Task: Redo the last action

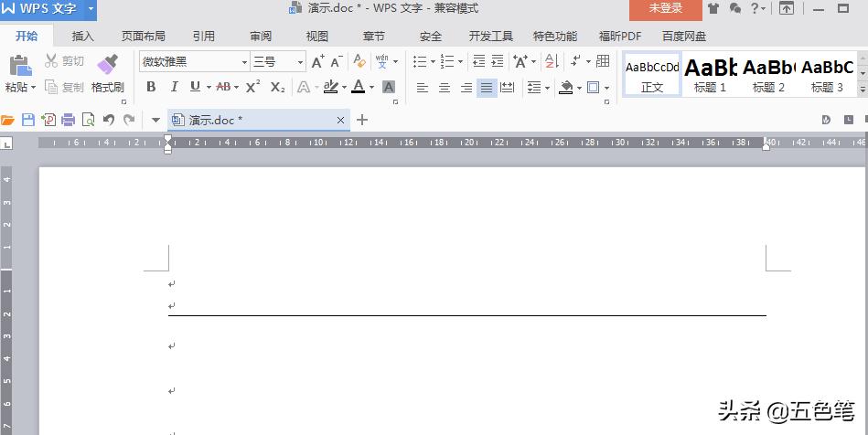Action: pyautogui.click(x=129, y=120)
